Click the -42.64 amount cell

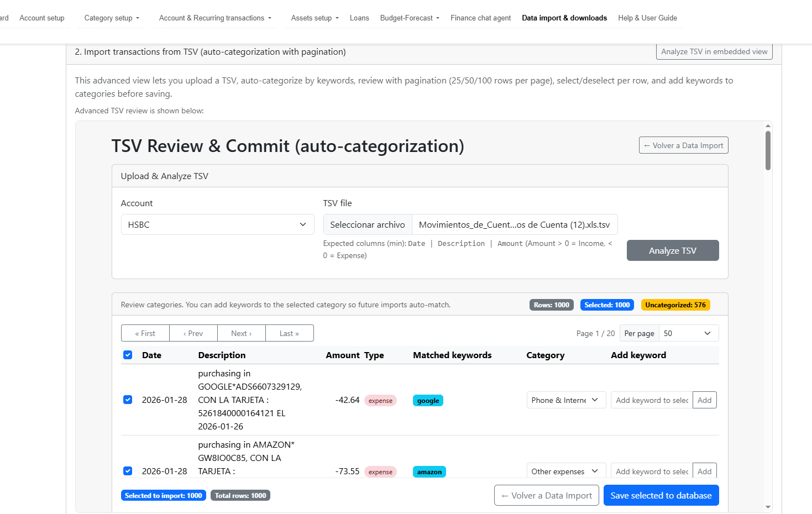pos(347,400)
